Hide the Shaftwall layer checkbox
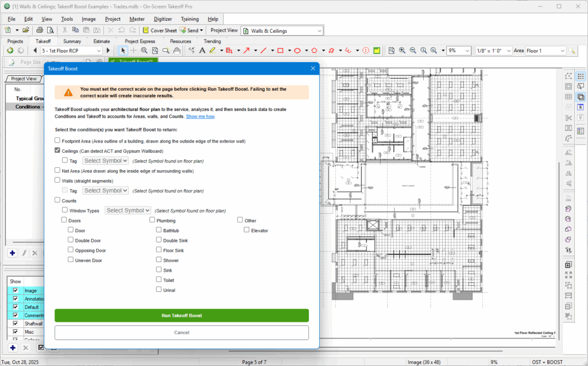 (16, 323)
